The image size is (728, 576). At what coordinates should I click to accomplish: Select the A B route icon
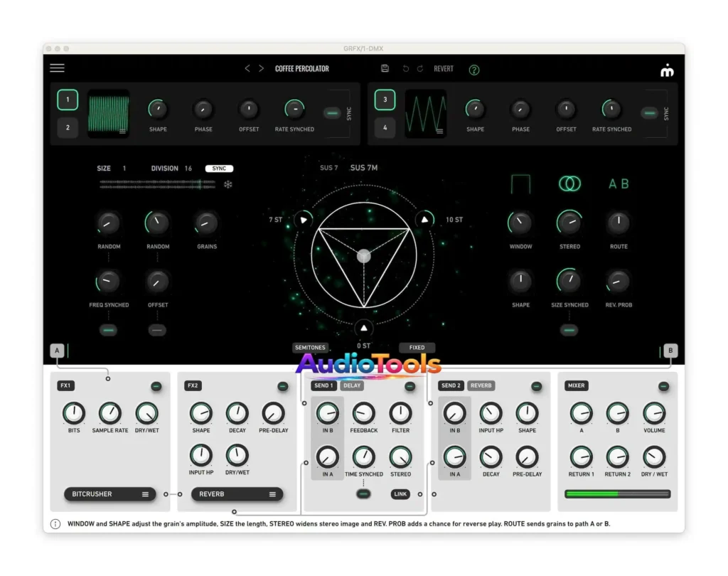point(617,183)
